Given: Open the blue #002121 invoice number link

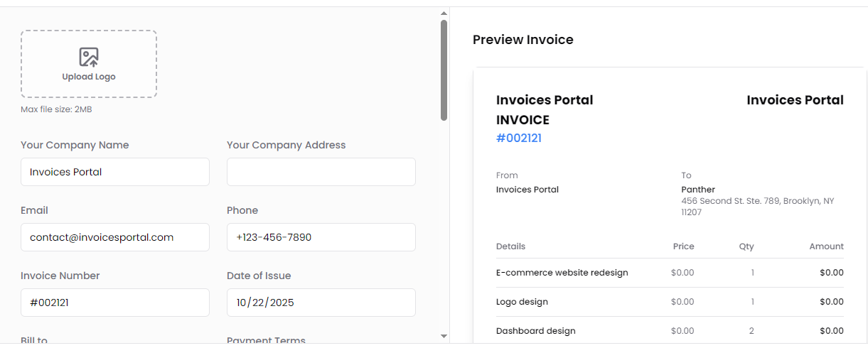Looking at the screenshot, I should point(519,138).
